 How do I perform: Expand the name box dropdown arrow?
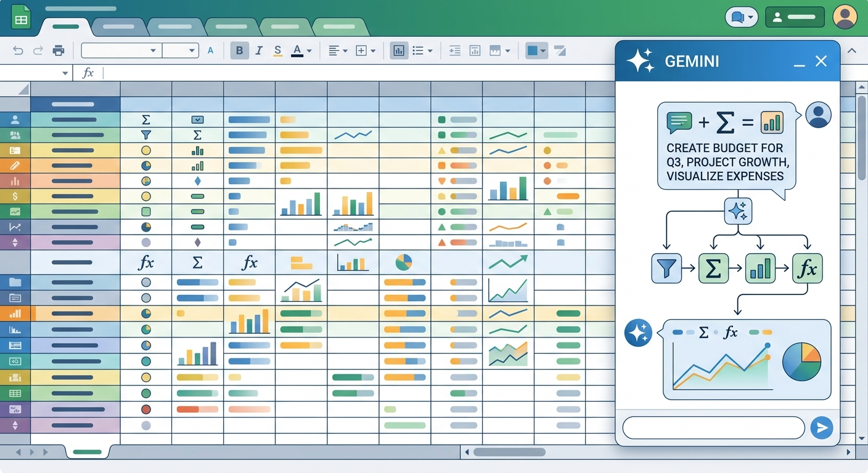pos(65,73)
